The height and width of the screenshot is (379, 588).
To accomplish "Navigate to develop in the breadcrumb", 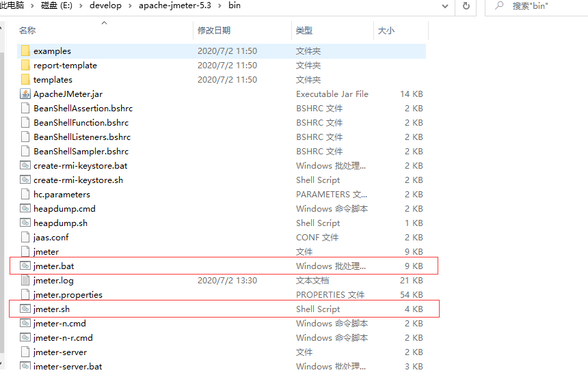I will click(x=105, y=5).
